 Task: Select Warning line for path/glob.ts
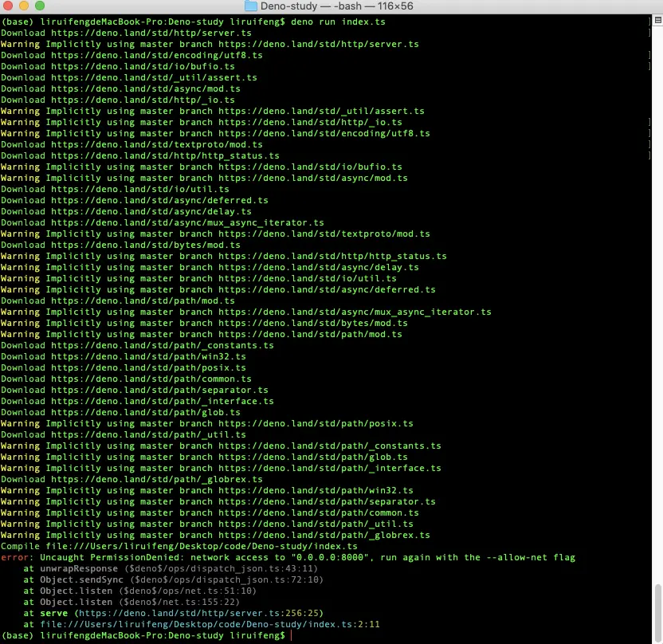pos(204,457)
